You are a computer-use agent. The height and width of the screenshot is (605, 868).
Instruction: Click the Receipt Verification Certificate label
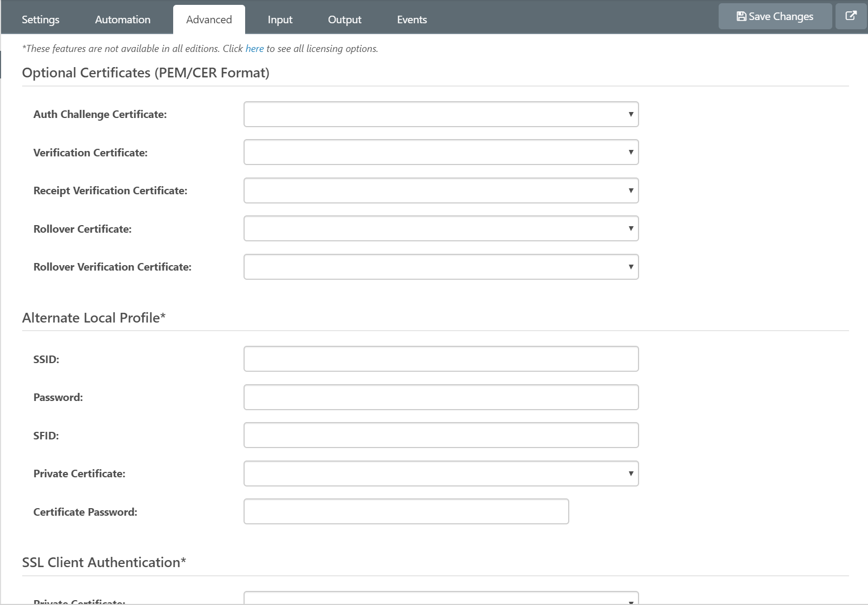[110, 190]
